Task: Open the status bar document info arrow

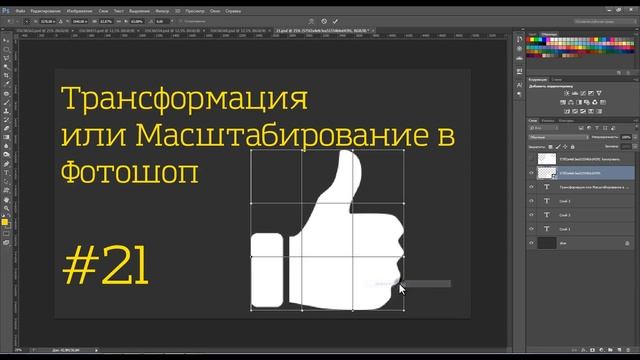Action: tap(96, 350)
